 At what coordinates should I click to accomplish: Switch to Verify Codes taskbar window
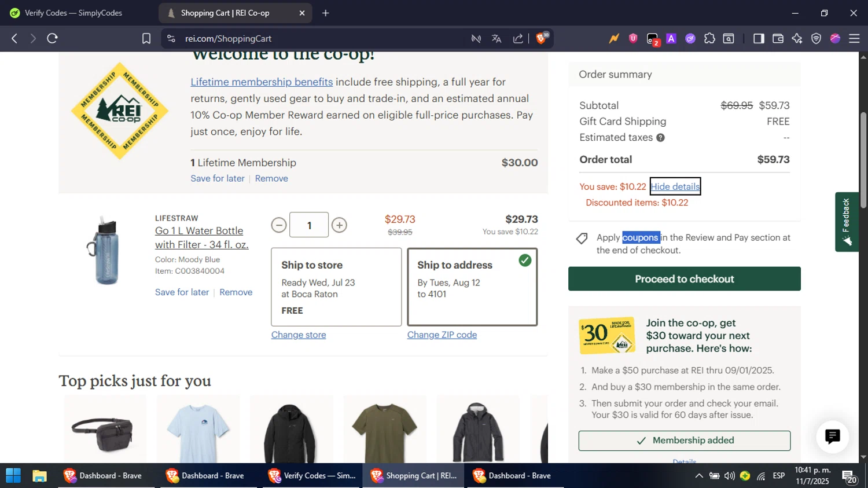312,476
